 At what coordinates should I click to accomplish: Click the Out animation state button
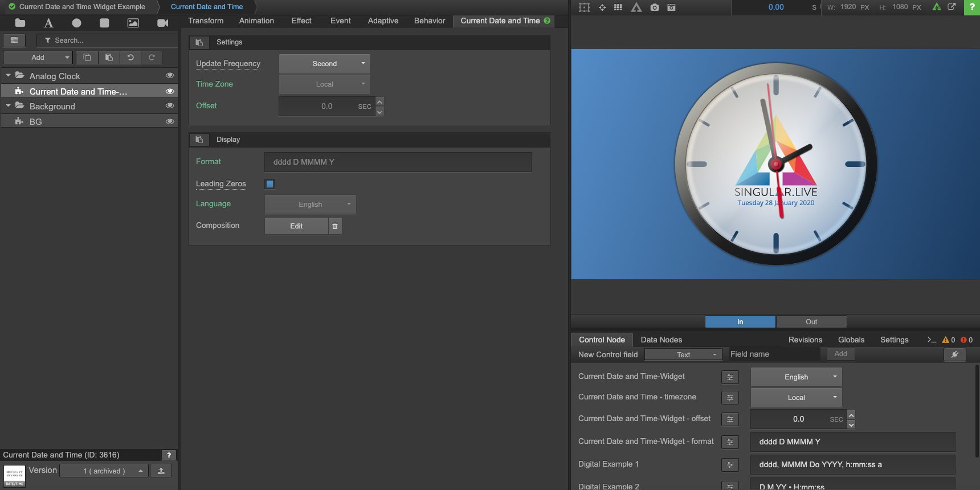(811, 322)
